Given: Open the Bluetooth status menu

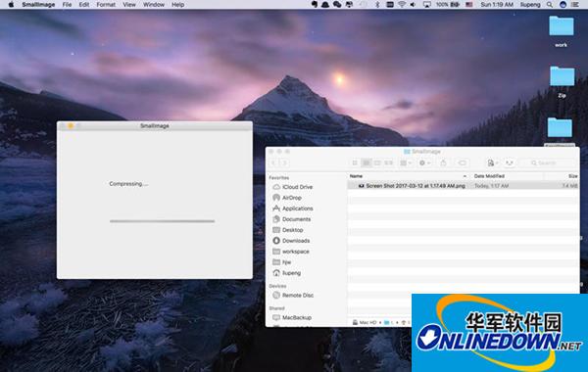Looking at the screenshot, I should [378, 5].
